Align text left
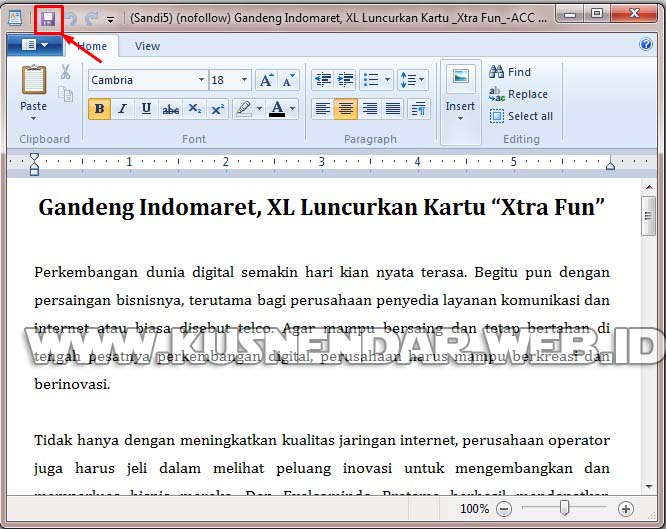 click(x=323, y=109)
